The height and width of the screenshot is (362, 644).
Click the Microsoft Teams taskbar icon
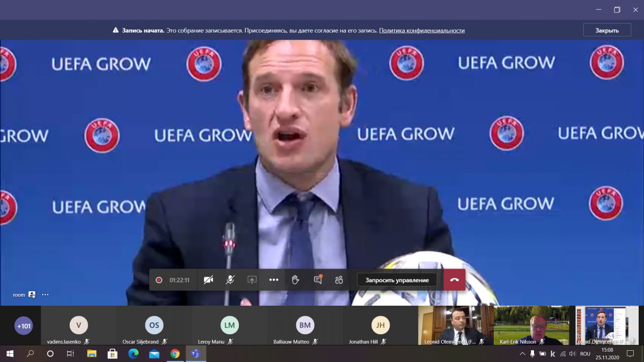(196, 353)
